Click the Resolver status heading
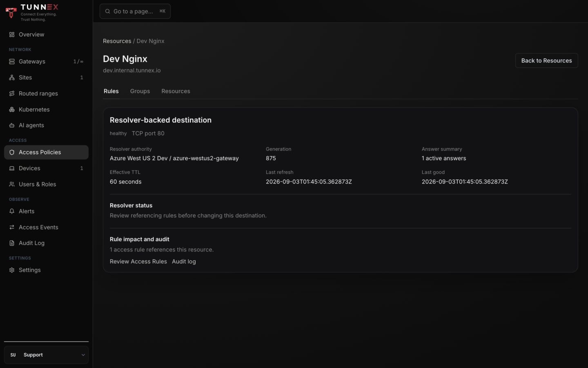The image size is (588, 368). coord(131,206)
